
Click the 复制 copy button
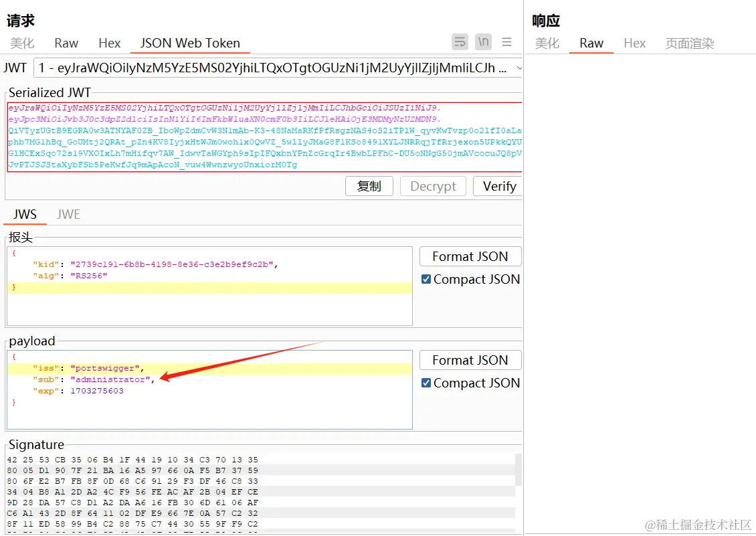[369, 186]
